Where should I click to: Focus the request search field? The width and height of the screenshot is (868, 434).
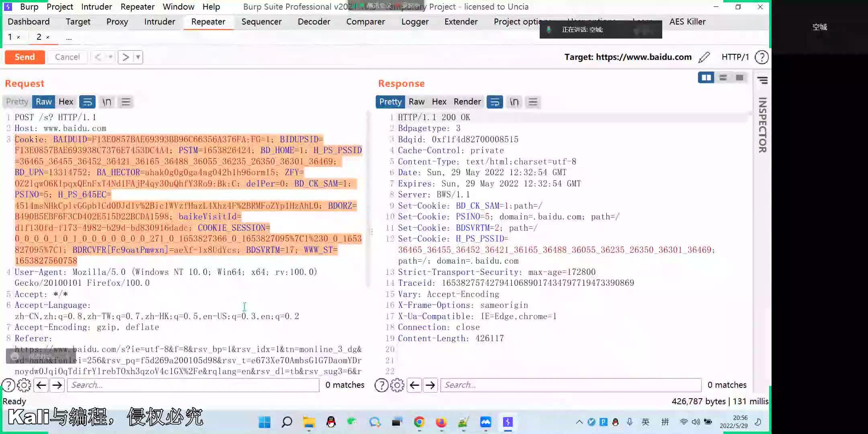[x=193, y=385]
